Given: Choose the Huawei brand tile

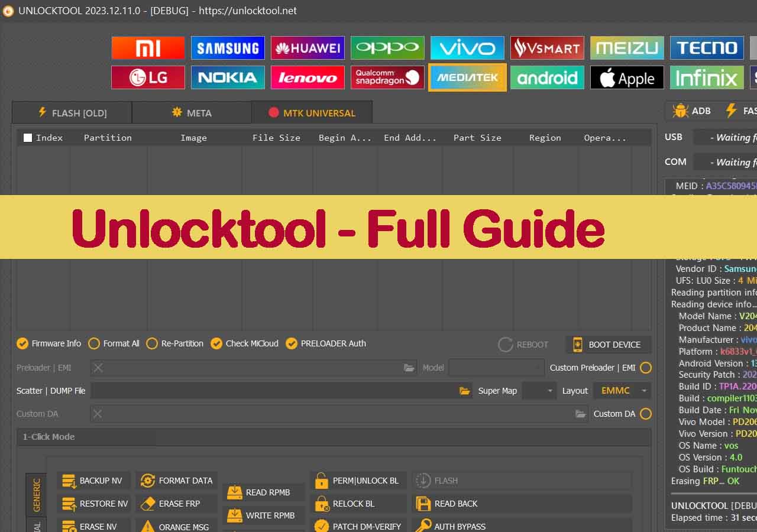Looking at the screenshot, I should [x=308, y=48].
